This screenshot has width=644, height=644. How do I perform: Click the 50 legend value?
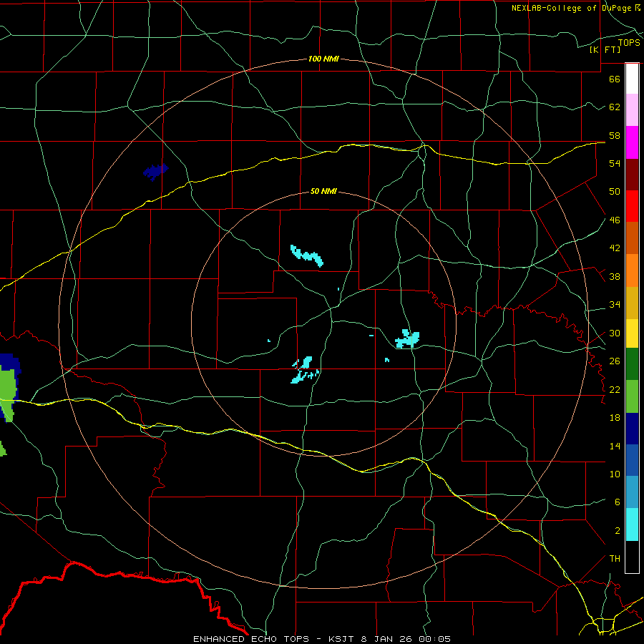coord(615,192)
